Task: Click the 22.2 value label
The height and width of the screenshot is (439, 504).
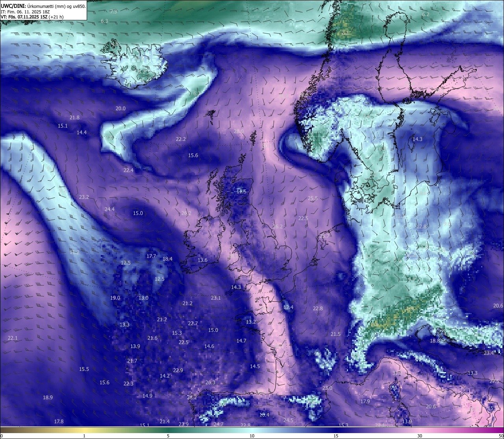Action: pos(181,139)
